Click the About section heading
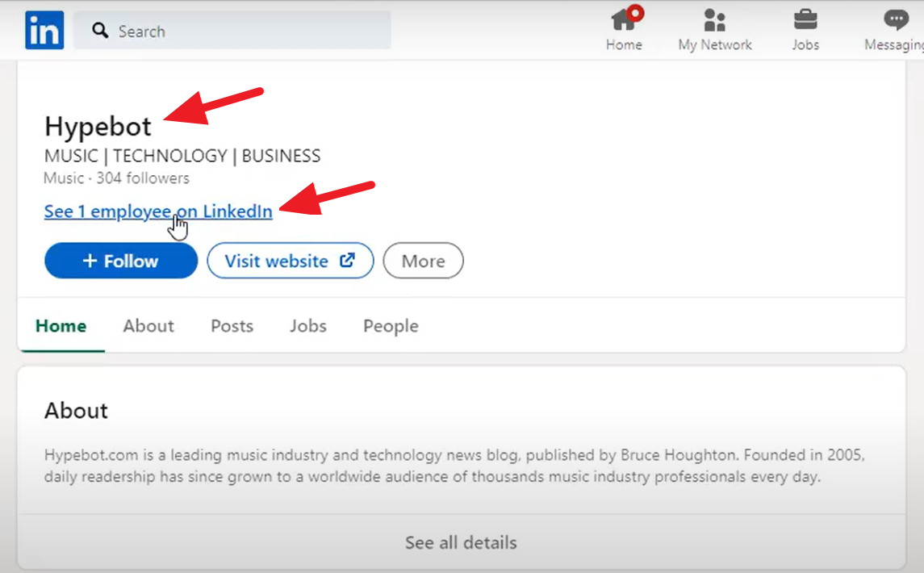This screenshot has height=573, width=924. click(76, 411)
